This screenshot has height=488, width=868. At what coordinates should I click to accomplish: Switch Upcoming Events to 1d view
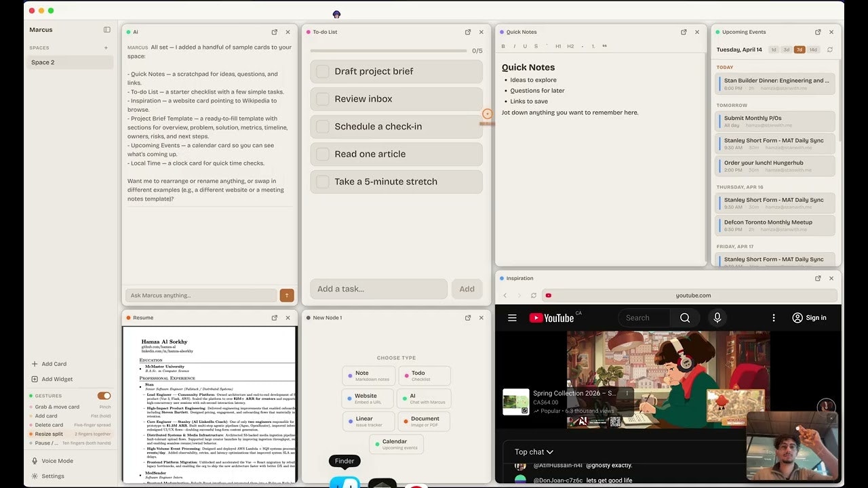(774, 49)
